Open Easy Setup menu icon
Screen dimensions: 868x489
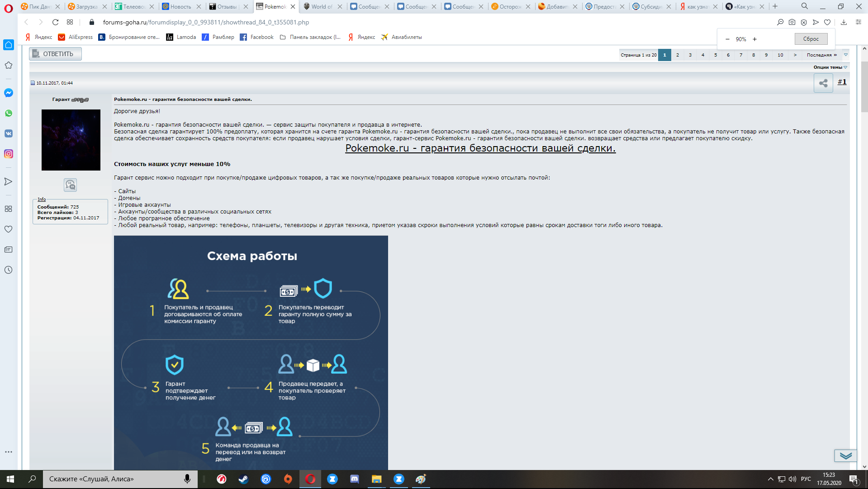[x=859, y=22]
